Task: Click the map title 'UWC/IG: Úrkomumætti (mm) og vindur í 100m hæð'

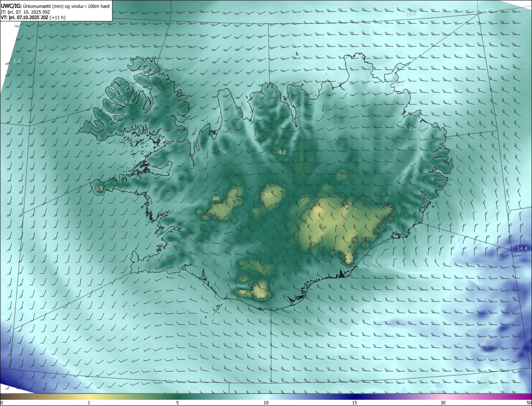Action: pos(55,6)
